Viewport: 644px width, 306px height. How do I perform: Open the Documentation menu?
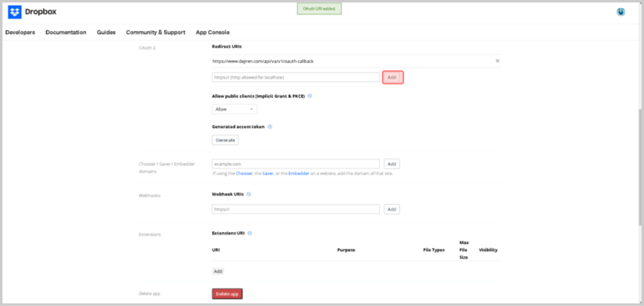pos(66,32)
